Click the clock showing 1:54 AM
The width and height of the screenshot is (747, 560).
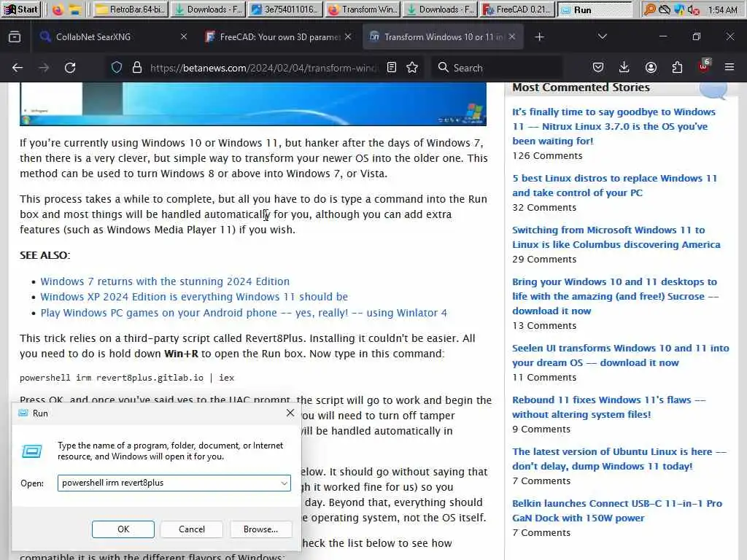coord(722,9)
